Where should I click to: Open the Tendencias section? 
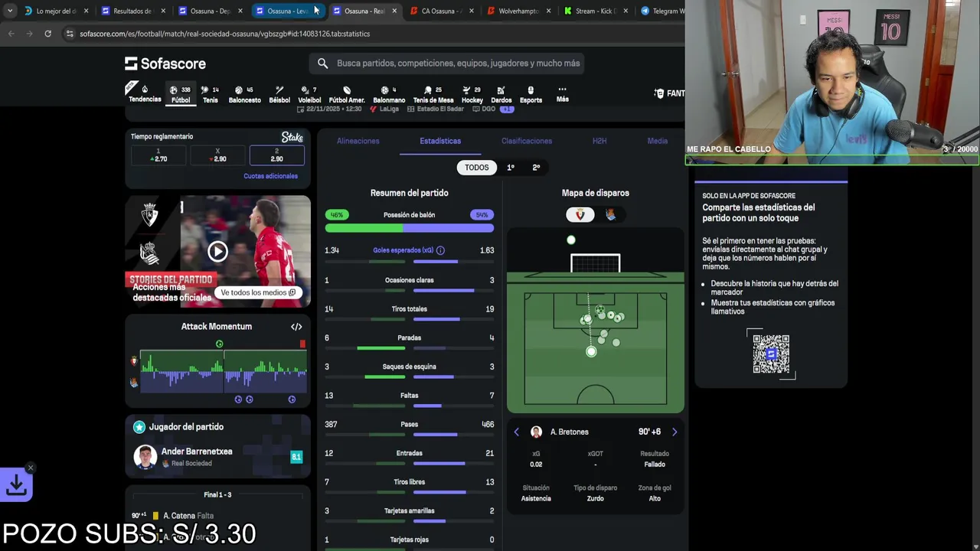click(145, 94)
